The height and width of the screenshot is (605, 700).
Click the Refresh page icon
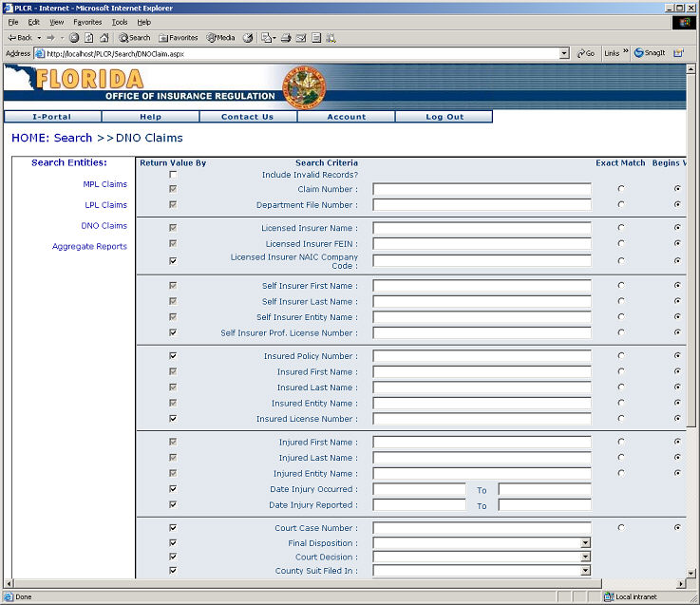[x=88, y=38]
